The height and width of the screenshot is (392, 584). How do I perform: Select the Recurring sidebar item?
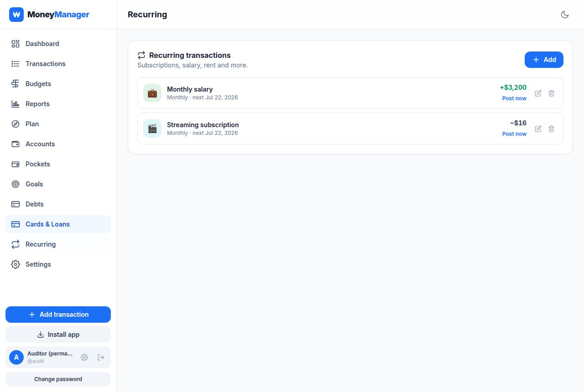(x=58, y=244)
